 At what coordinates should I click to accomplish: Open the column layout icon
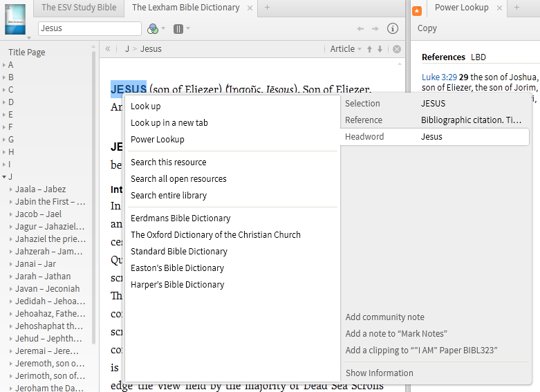pyautogui.click(x=178, y=28)
